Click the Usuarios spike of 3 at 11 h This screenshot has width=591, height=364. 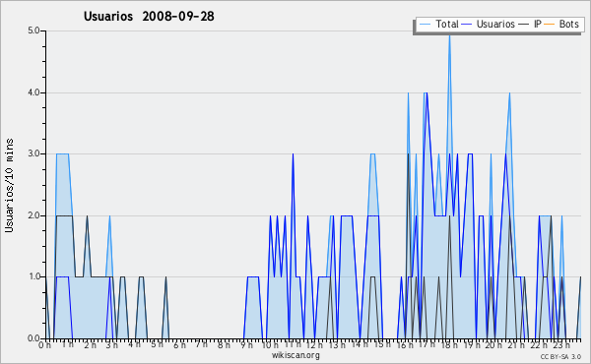(x=293, y=155)
